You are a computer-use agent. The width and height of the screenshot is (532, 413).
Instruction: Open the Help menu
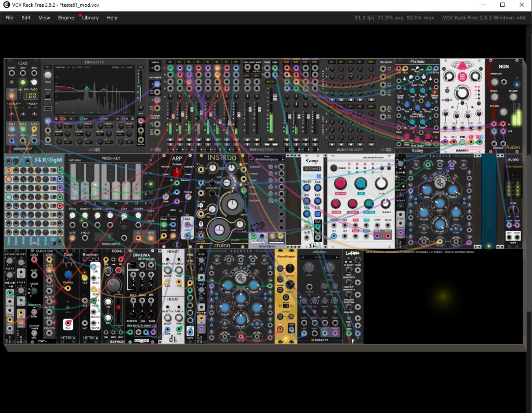coord(112,18)
